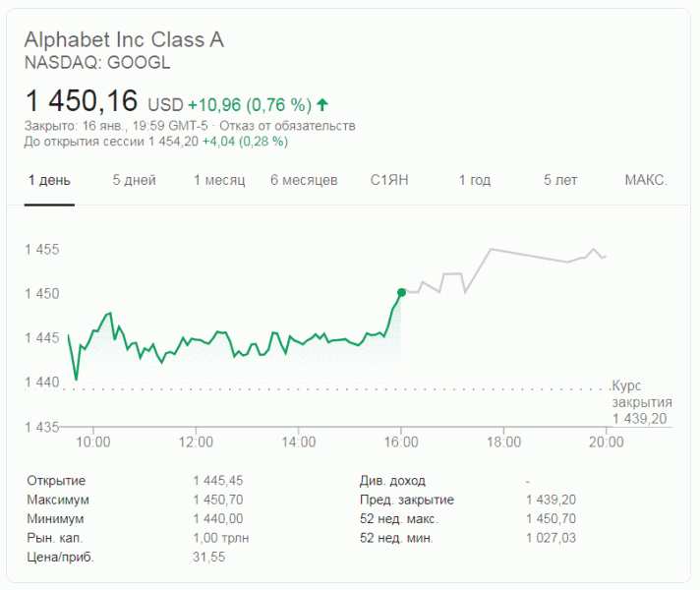Click the green up arrow beside price change
This screenshot has height=590, width=700.
click(x=322, y=104)
